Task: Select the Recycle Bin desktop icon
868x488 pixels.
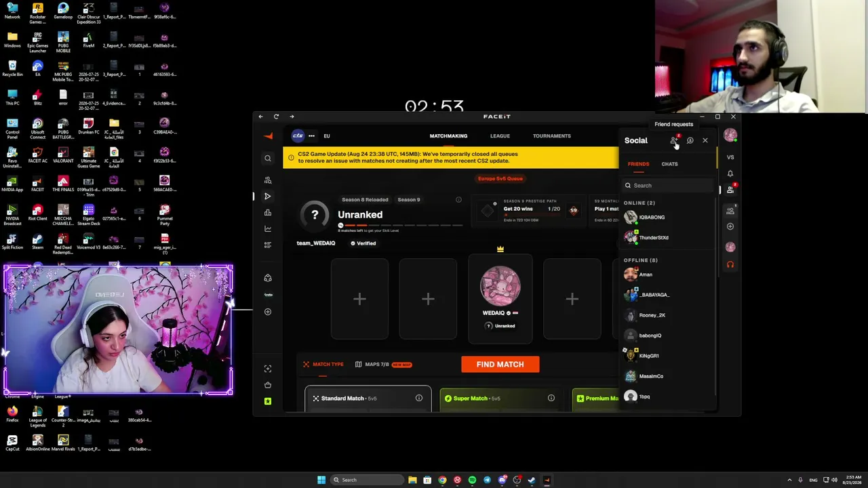Action: (x=12, y=68)
